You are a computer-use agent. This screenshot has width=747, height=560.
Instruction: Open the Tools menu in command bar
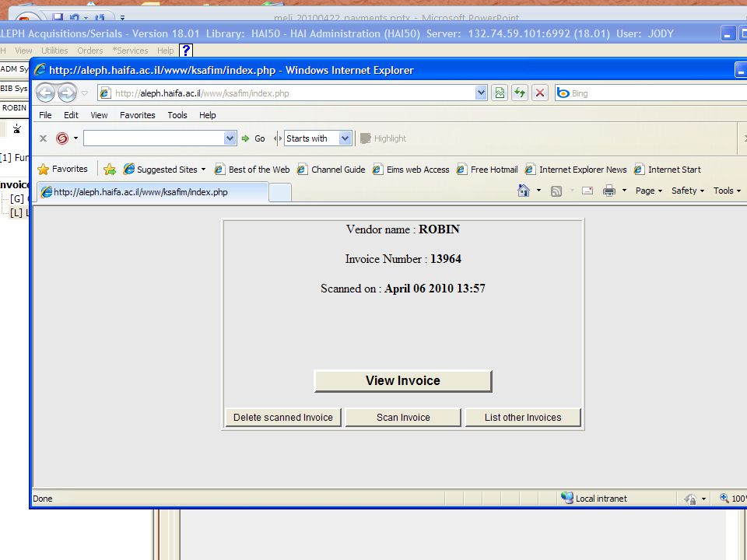(727, 191)
